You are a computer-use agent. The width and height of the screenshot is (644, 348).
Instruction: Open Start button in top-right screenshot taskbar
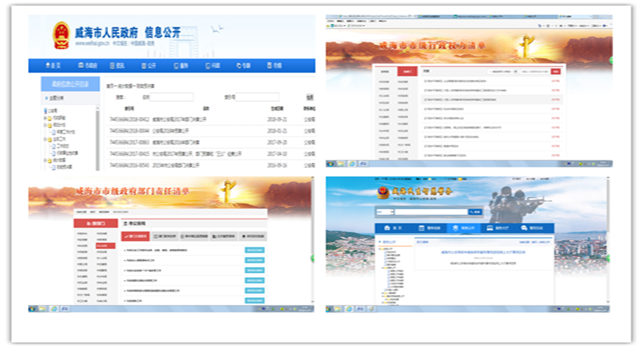click(x=332, y=163)
